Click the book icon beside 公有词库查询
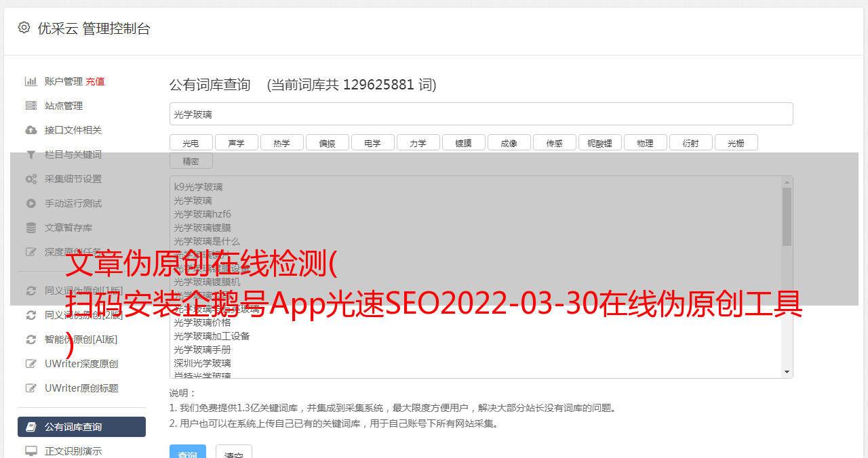Screen dimensions: 868x458 pos(31,427)
